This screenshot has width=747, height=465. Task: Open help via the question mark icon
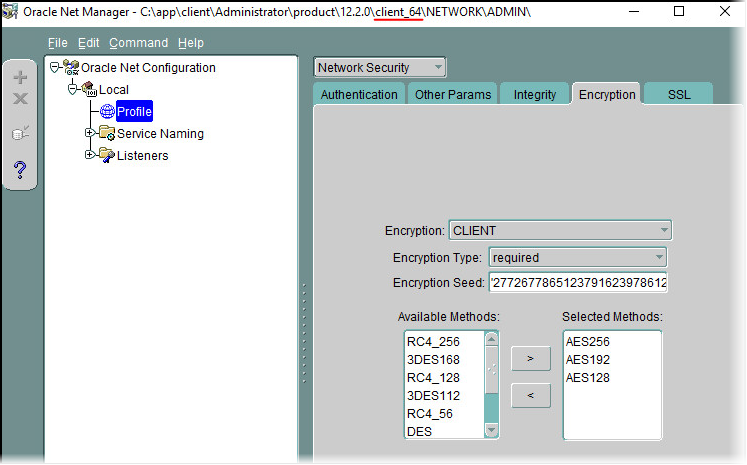tap(20, 170)
